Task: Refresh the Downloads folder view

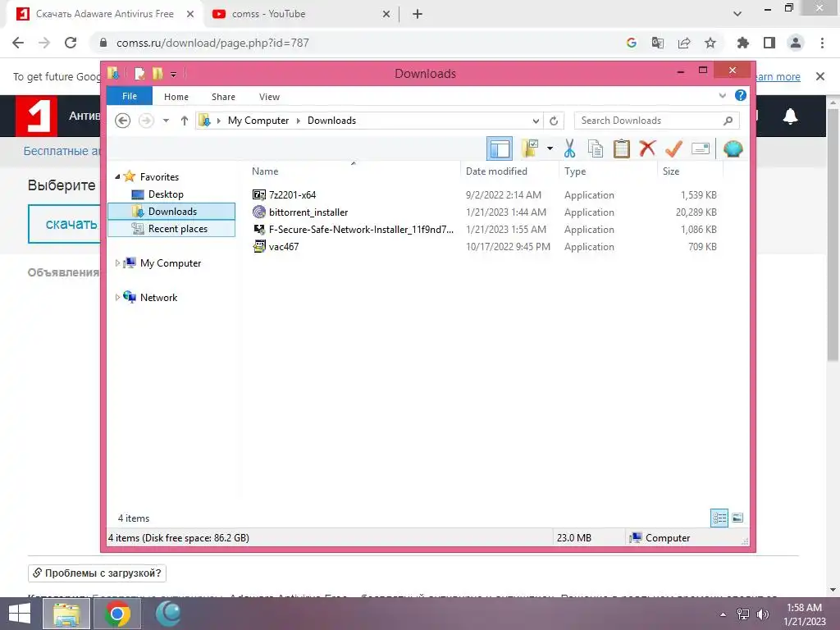Action: click(x=554, y=121)
